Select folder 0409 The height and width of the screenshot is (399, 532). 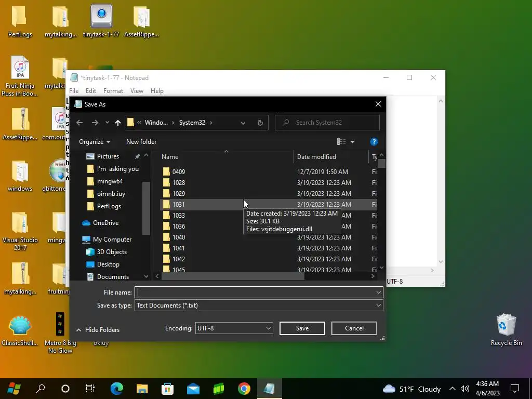pyautogui.click(x=179, y=171)
